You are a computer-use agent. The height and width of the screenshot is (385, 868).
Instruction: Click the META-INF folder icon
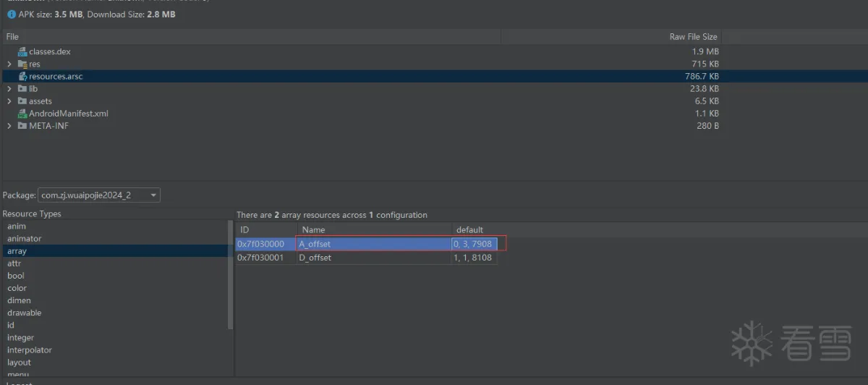(x=22, y=126)
